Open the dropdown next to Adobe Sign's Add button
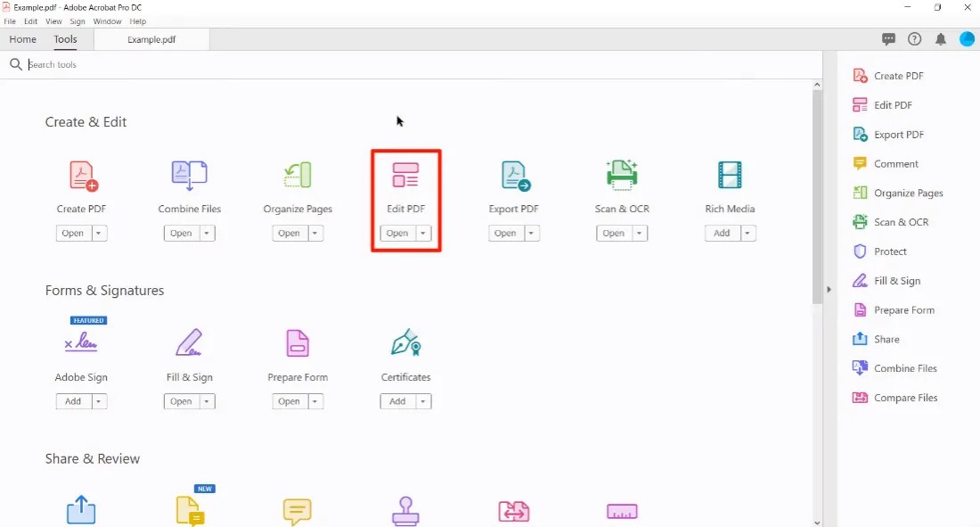The width and height of the screenshot is (980, 527). click(x=98, y=401)
